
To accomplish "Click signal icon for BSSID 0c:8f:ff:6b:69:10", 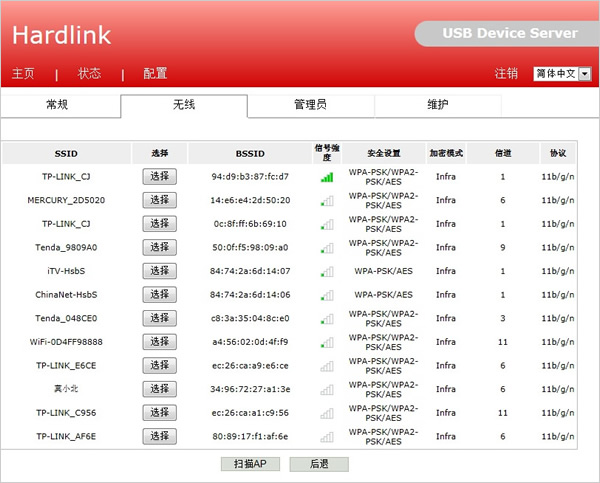I will point(327,225).
